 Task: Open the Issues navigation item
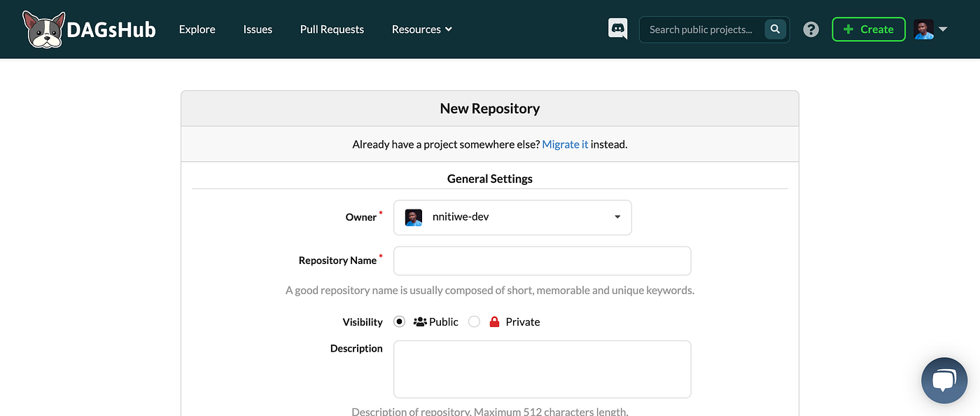[257, 29]
